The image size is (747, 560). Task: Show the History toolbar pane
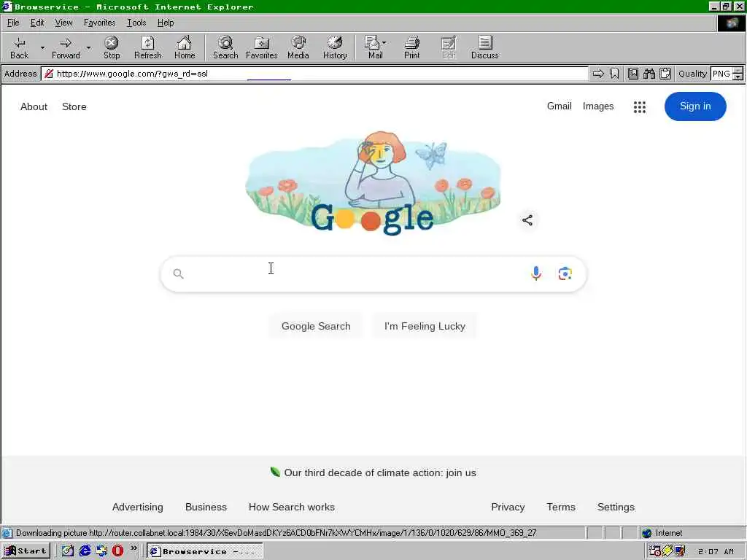pyautogui.click(x=335, y=47)
